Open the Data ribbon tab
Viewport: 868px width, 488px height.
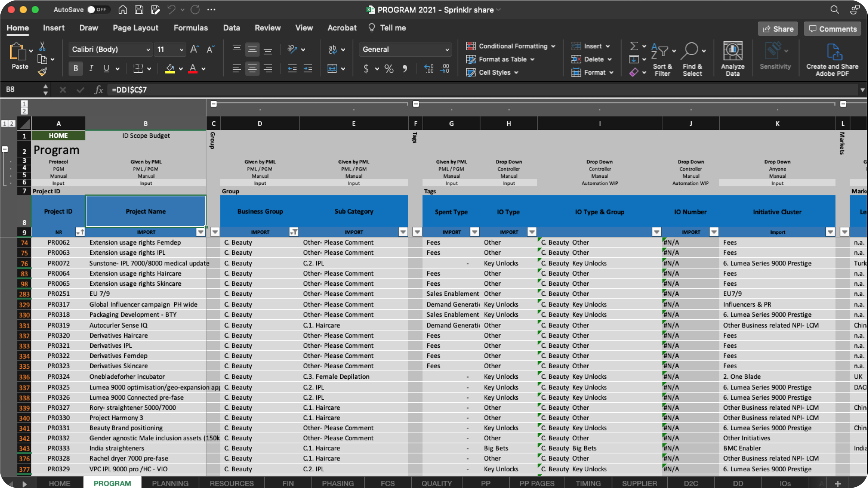pos(231,28)
